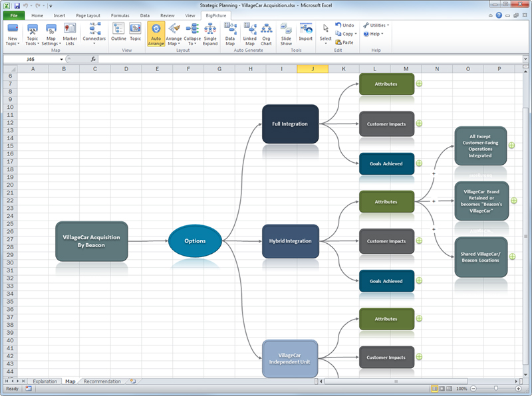Generate an Org Chart

click(x=266, y=34)
